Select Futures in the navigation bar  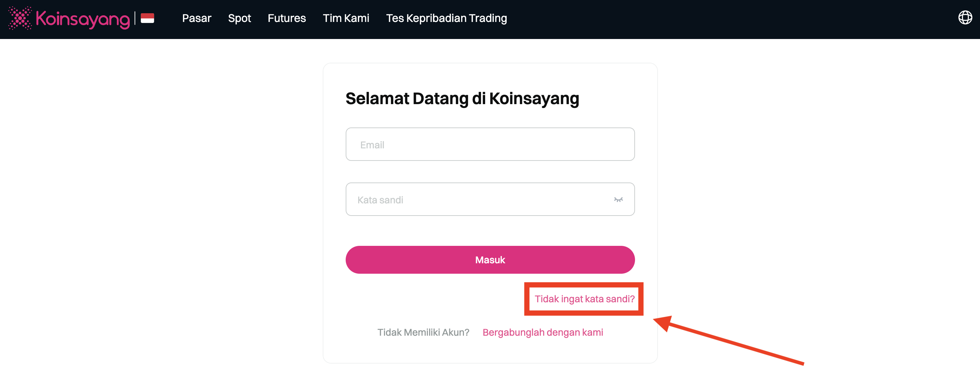287,18
